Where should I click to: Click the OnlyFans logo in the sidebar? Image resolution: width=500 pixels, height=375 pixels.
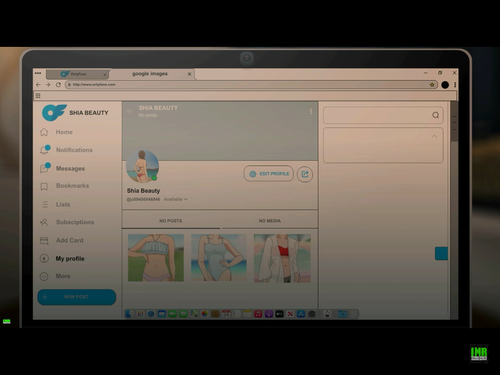click(54, 112)
